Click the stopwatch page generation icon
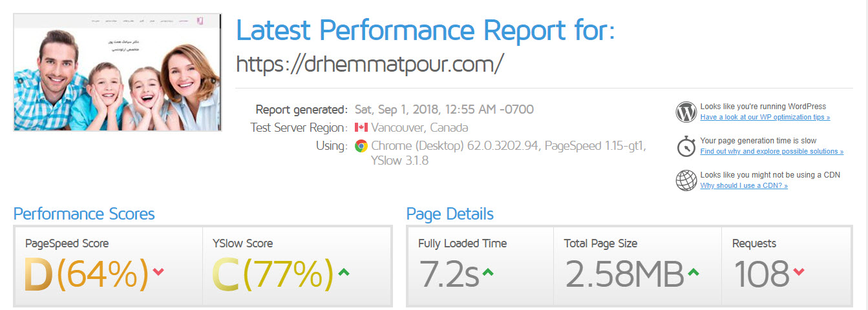This screenshot has height=310, width=868. tap(686, 146)
